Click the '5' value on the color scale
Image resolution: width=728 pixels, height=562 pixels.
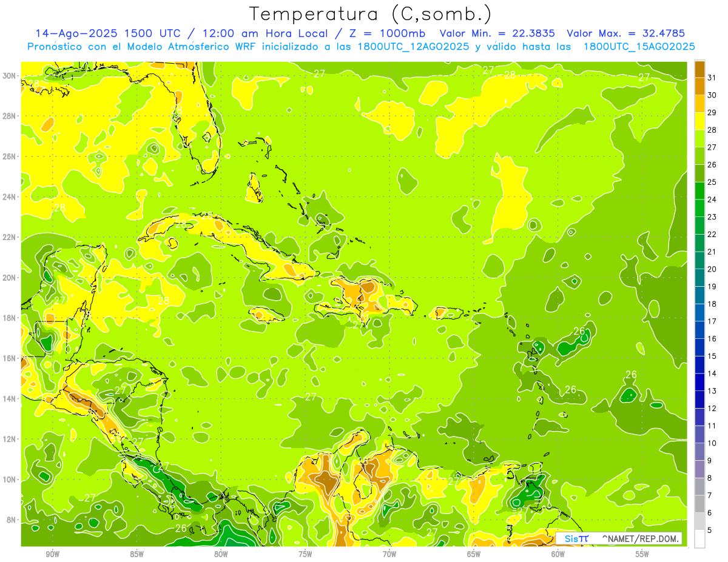coord(710,530)
